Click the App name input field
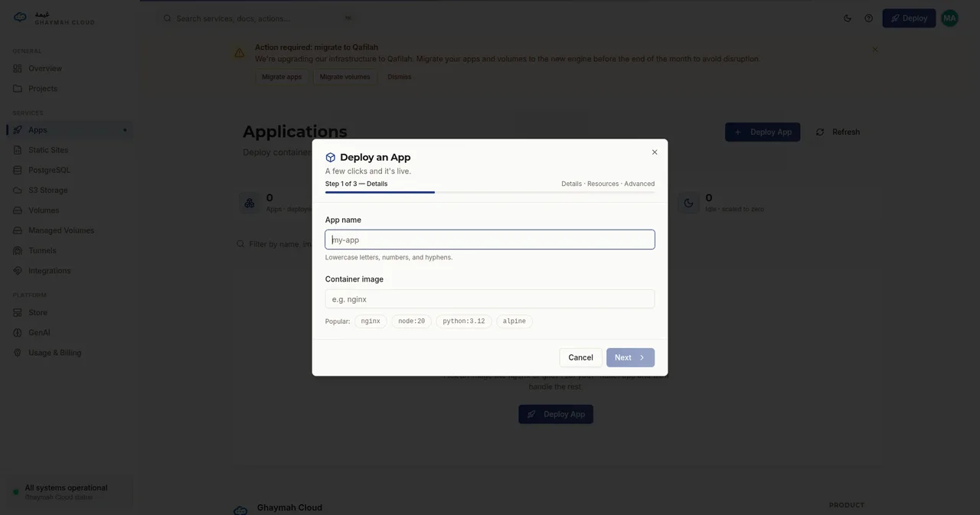980x515 pixels. click(x=490, y=240)
